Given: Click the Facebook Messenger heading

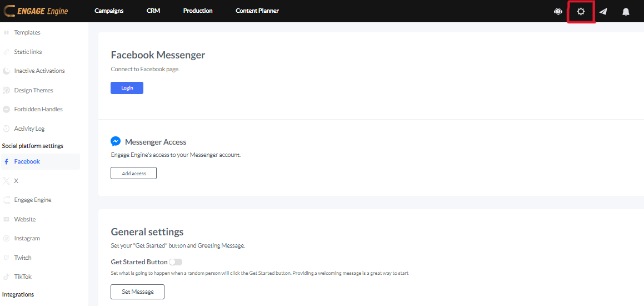Looking at the screenshot, I should pos(158,55).
